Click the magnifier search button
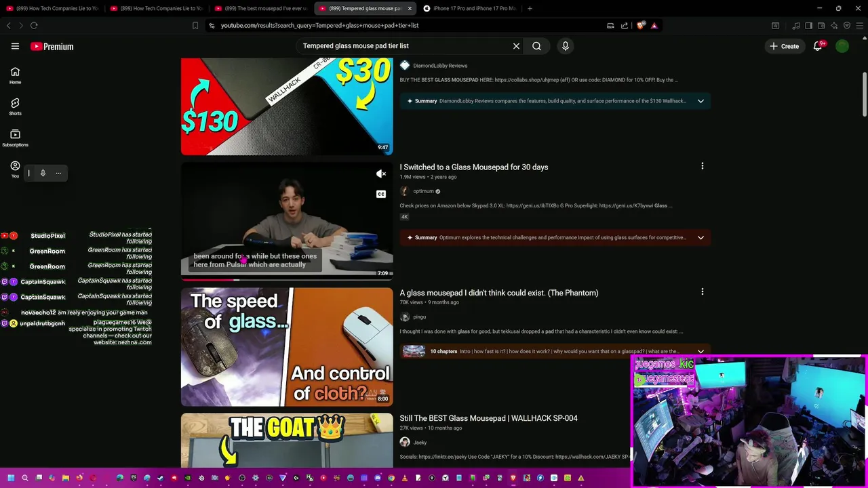This screenshot has height=488, width=868. click(x=536, y=46)
